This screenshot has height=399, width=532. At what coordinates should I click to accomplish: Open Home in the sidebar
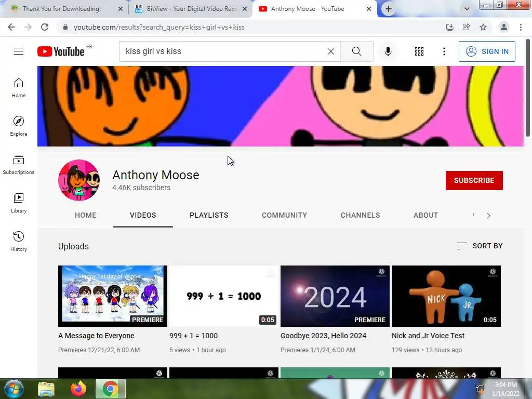click(19, 87)
